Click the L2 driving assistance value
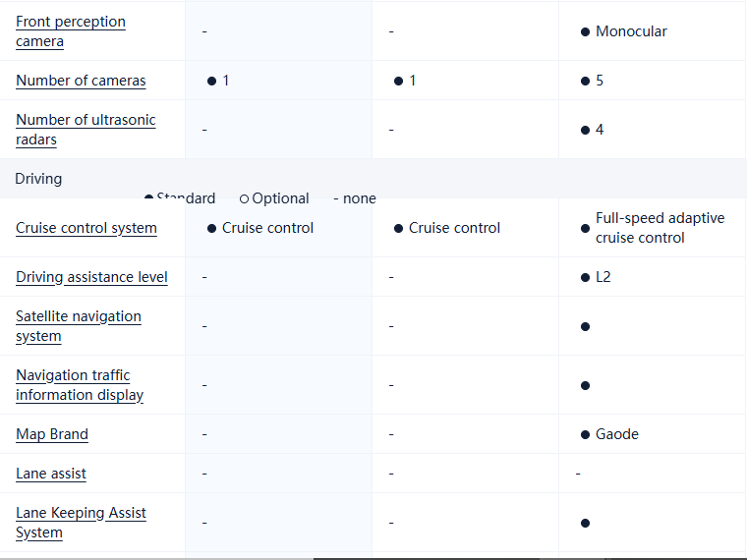 603,277
